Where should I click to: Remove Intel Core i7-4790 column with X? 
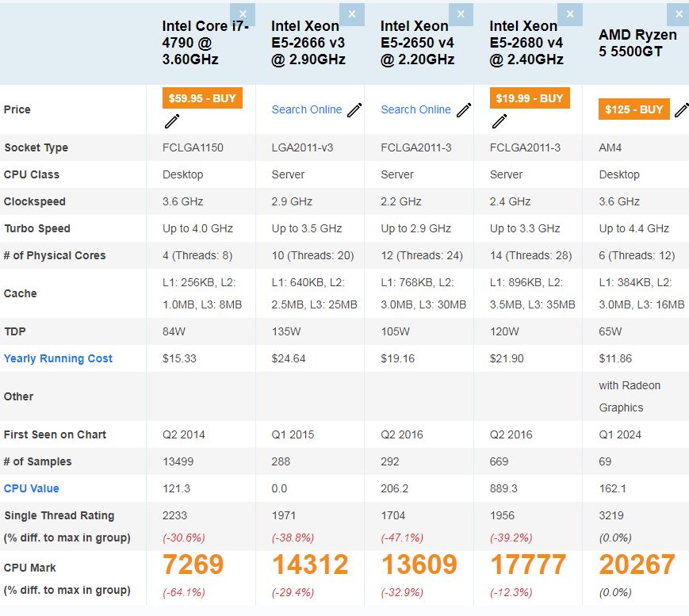point(243,14)
